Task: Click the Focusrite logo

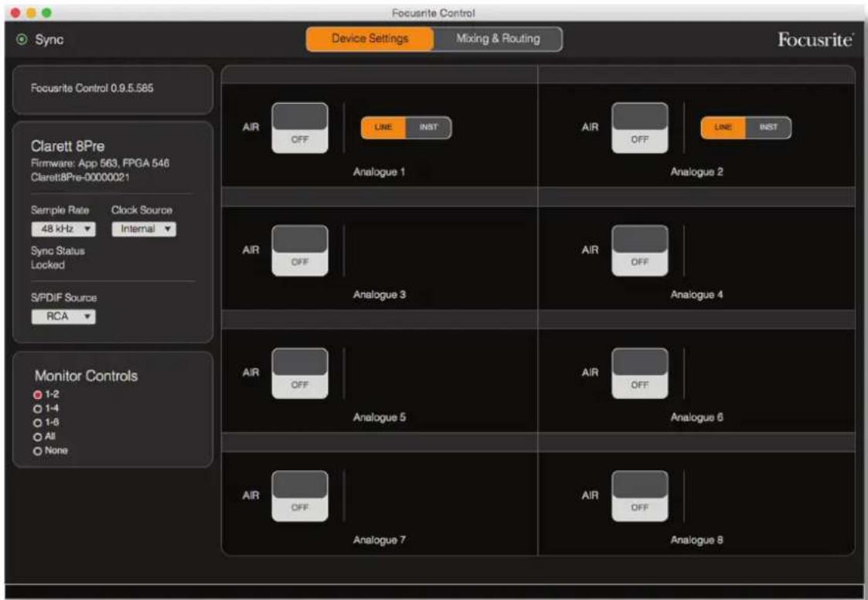Action: 815,39
